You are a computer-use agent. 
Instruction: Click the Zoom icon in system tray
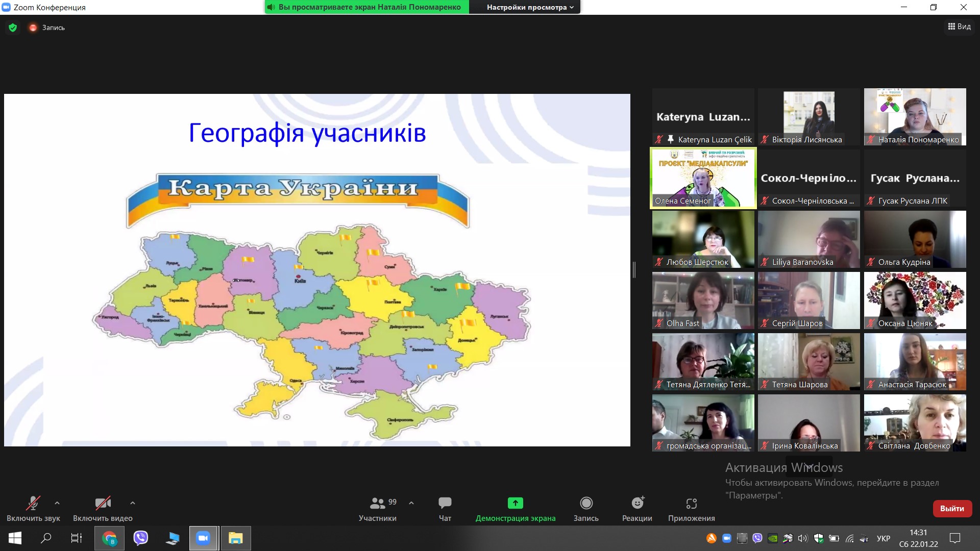[x=727, y=538]
